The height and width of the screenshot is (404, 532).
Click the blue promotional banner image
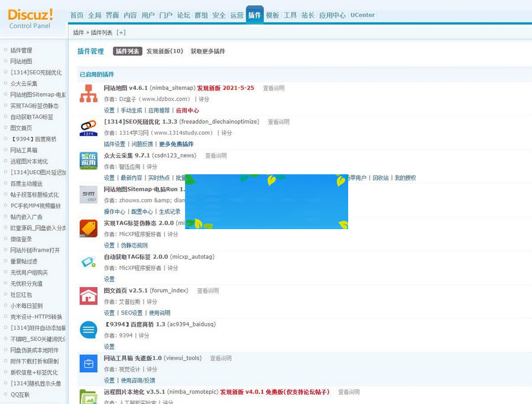tap(267, 201)
